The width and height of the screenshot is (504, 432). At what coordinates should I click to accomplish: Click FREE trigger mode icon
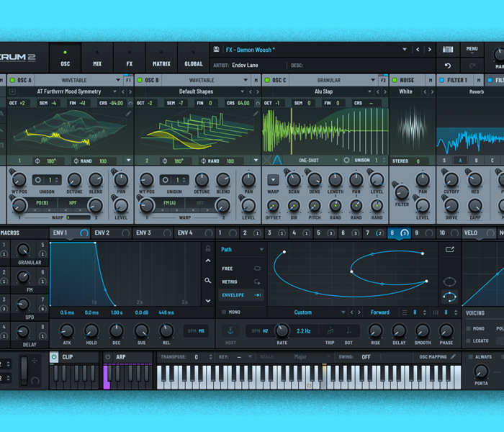coord(257,269)
